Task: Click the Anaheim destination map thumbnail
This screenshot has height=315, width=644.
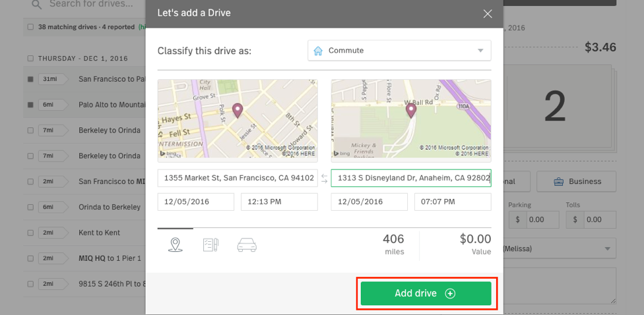Action: 411,119
